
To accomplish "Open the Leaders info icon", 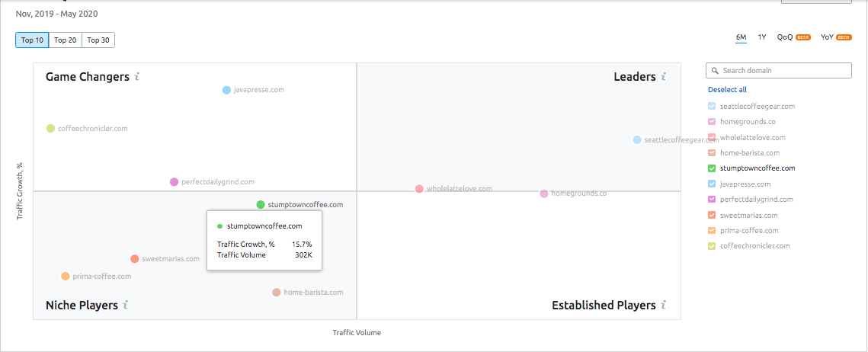I will 663,77.
